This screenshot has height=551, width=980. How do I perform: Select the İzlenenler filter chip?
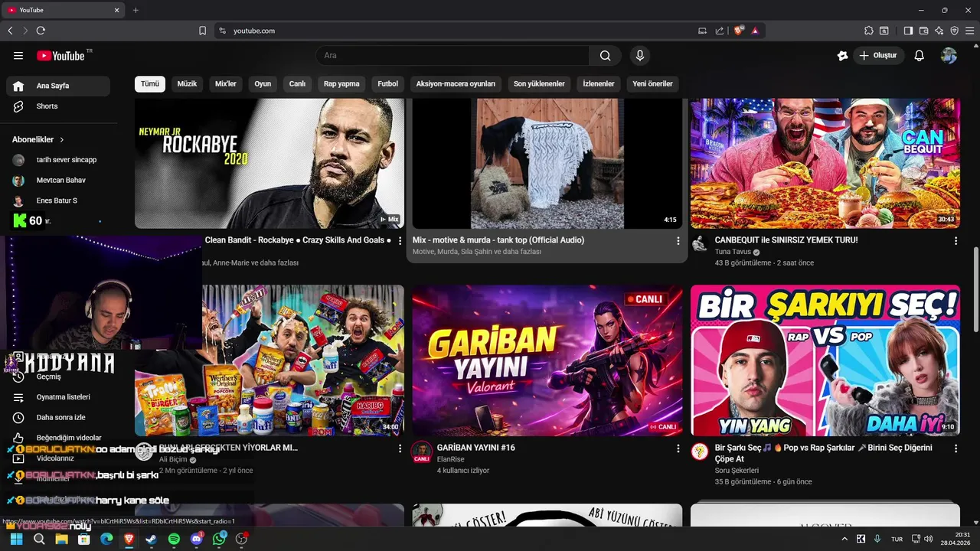pyautogui.click(x=599, y=83)
